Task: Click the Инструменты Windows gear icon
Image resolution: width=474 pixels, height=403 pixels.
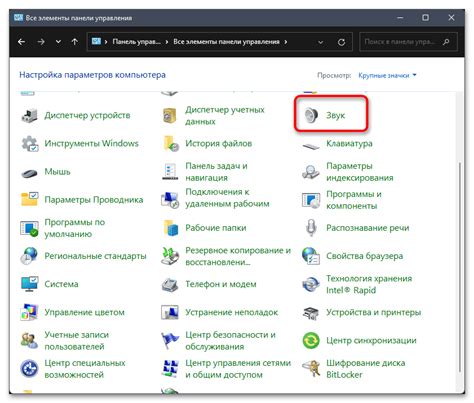Action: (30, 144)
